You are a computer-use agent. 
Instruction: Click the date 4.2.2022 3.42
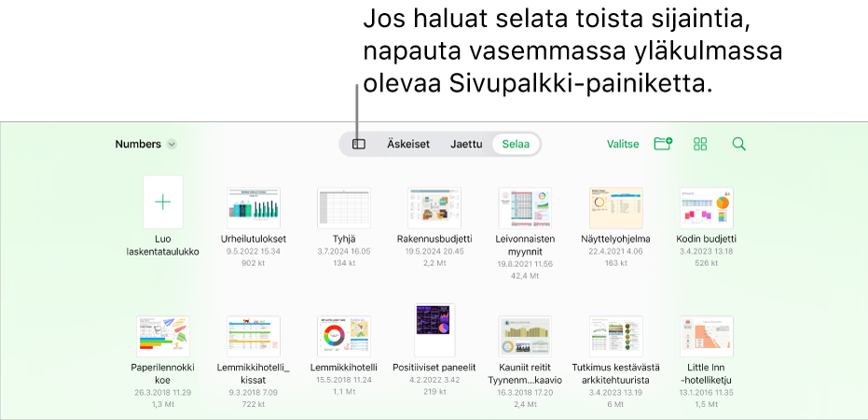point(434,380)
